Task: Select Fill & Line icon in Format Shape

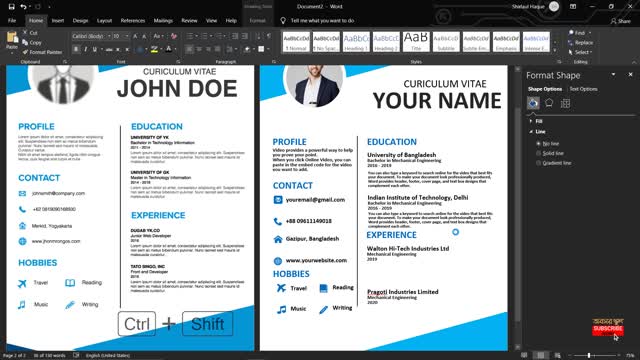Action: [533, 103]
